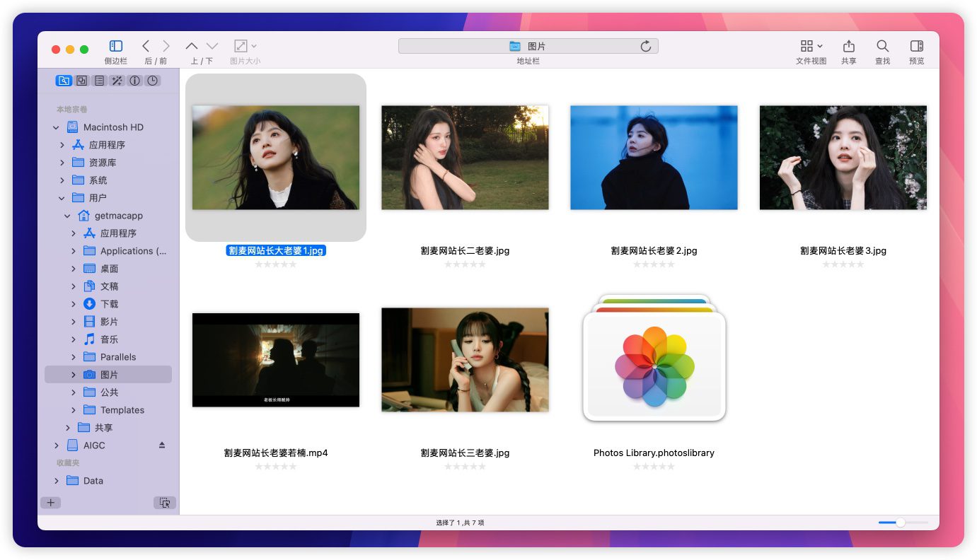The image size is (977, 560).
Task: Open the 文件视图 view dropdown
Action: click(x=811, y=46)
